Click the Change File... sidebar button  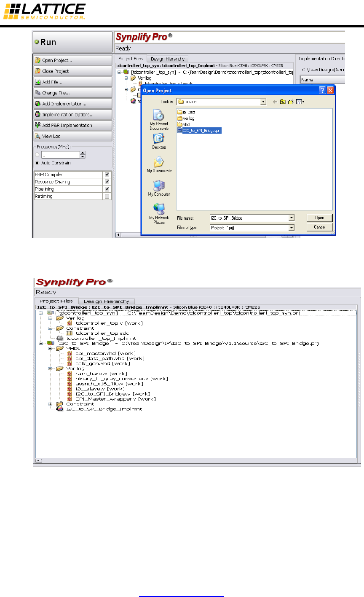[x=72, y=93]
